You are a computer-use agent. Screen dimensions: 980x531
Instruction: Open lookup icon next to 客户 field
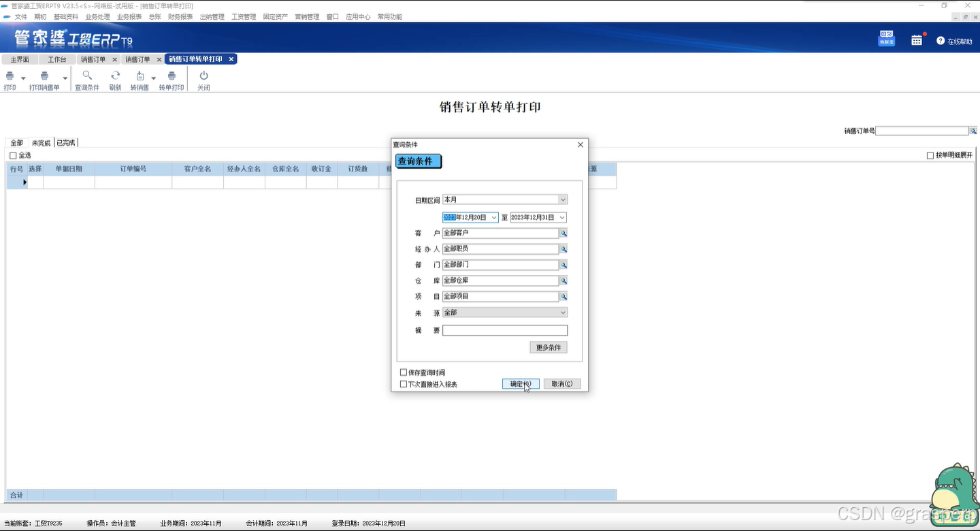563,233
